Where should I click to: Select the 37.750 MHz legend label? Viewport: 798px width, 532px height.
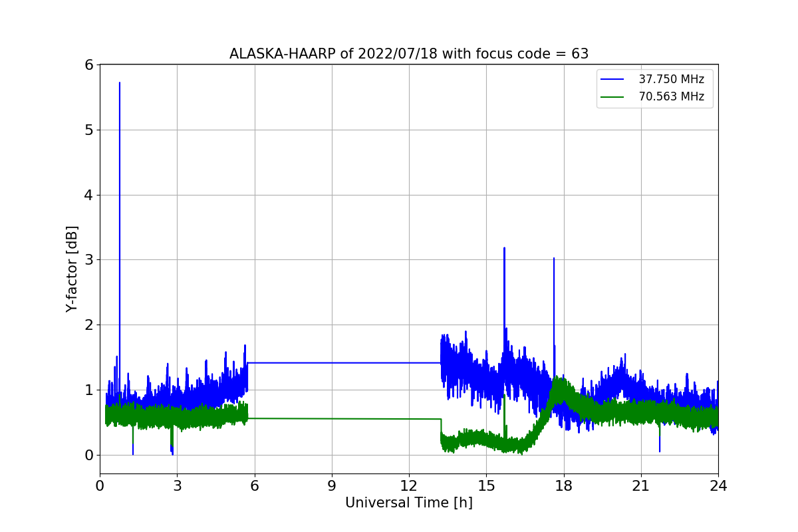tap(672, 79)
